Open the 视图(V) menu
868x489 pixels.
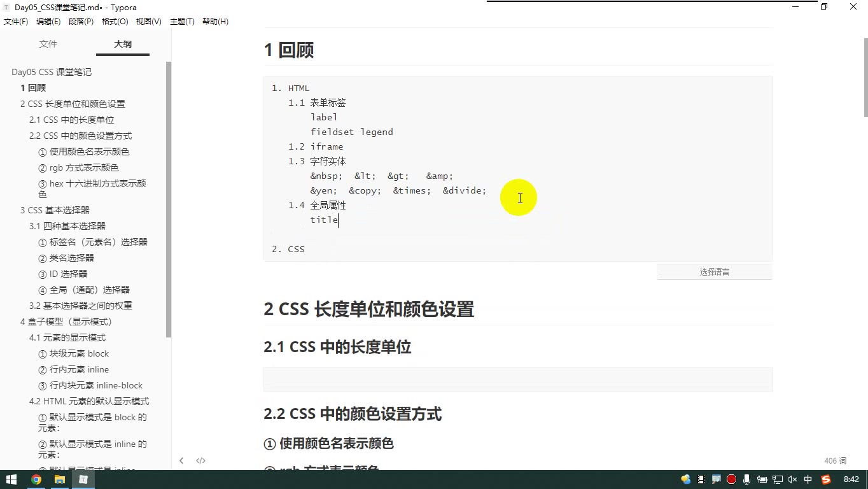coord(149,22)
